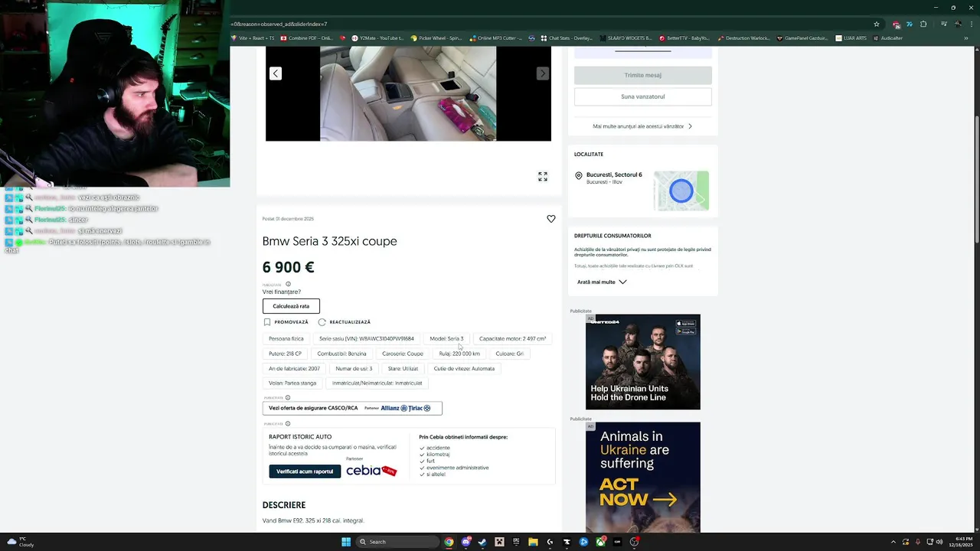Viewport: 980px width, 551px height.
Task: Bookmark this page with the star icon
Action: pos(877,24)
